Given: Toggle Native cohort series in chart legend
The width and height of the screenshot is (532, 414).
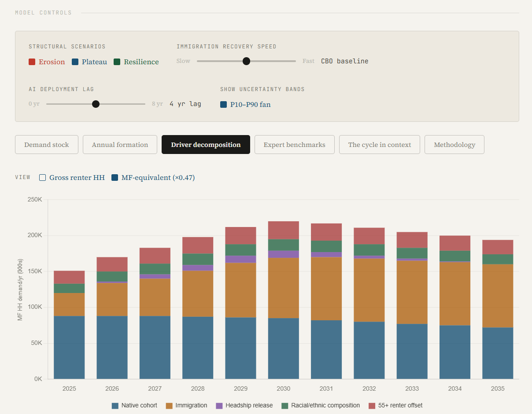Looking at the screenshot, I should pos(134,406).
